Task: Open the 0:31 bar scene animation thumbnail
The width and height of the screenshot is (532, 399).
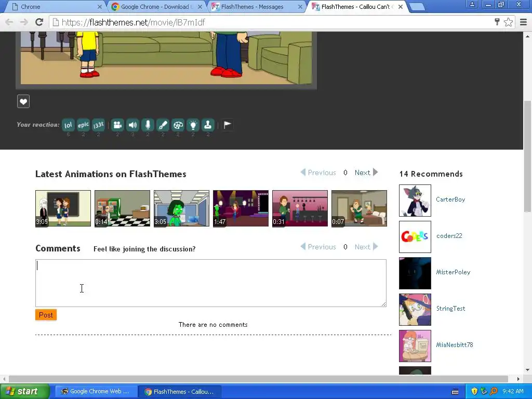Action: click(300, 208)
